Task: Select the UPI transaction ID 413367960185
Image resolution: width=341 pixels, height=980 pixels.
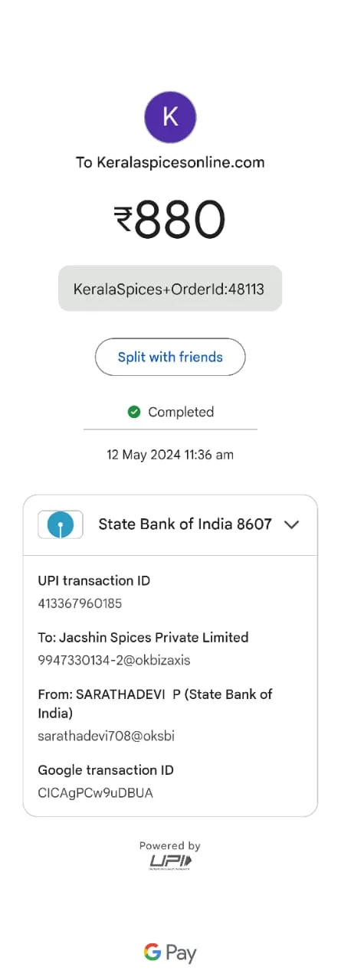Action: pos(80,603)
